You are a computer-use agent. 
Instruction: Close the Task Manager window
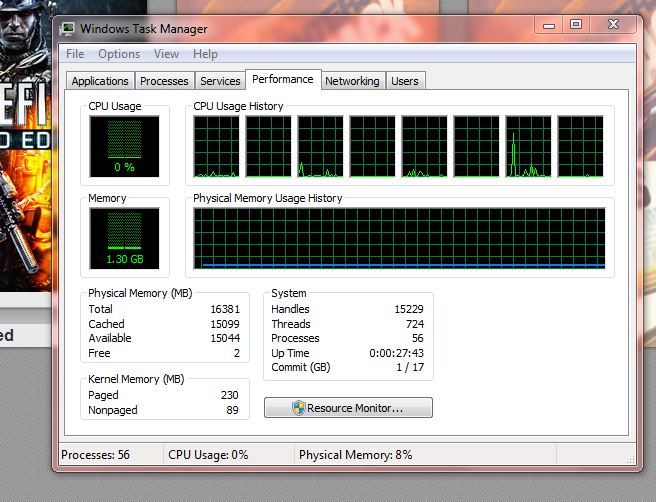click(613, 25)
